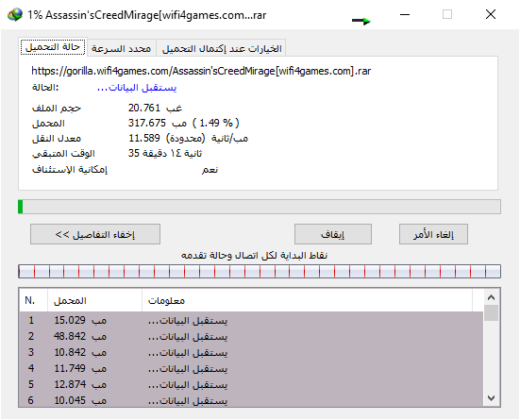
Task: Click the IDM globe icon in title bar
Action: (15, 14)
